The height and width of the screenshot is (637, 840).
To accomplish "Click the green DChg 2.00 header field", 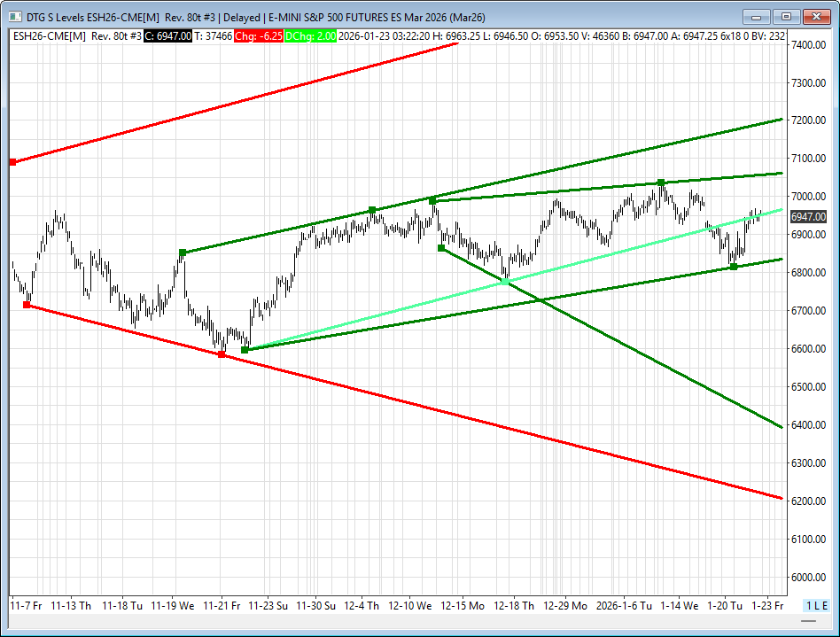I will pyautogui.click(x=310, y=35).
